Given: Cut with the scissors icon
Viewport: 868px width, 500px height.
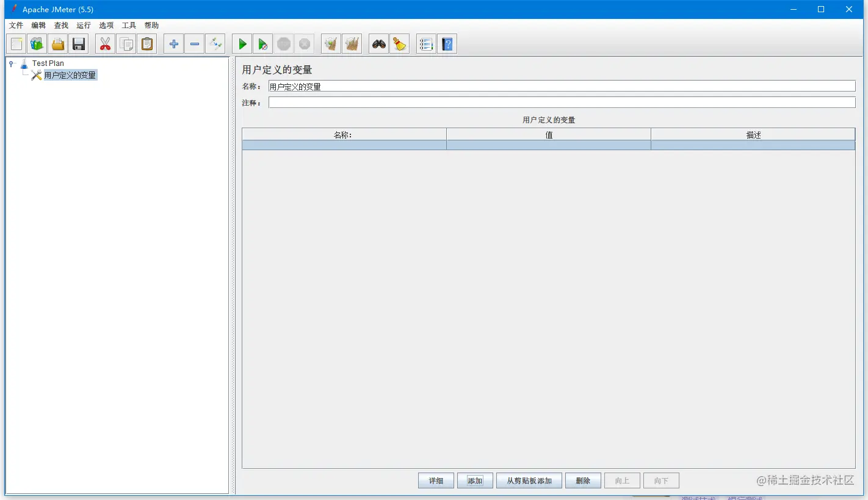Looking at the screenshot, I should 105,44.
